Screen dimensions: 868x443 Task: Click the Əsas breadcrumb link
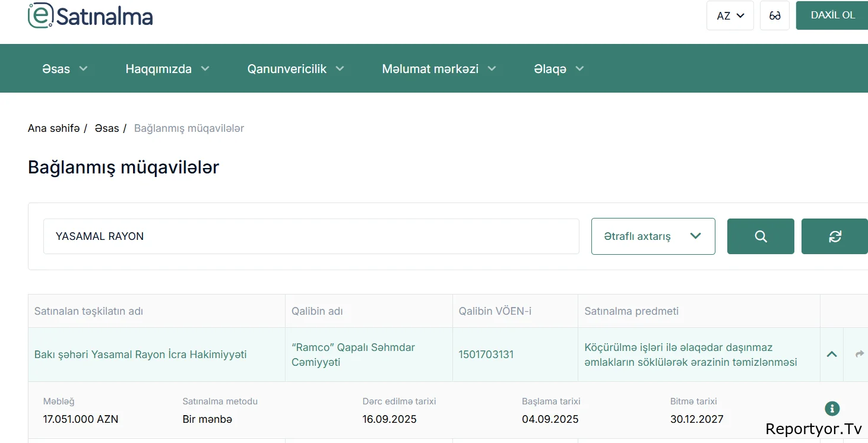(107, 128)
